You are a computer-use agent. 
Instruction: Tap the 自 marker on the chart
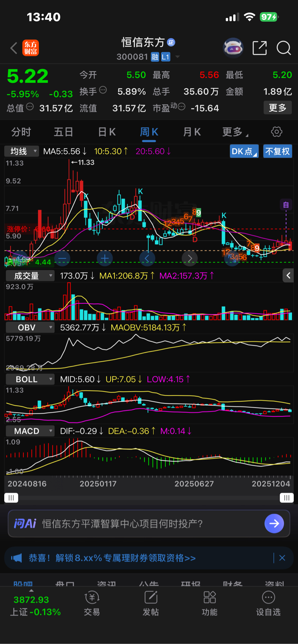pos(286,205)
